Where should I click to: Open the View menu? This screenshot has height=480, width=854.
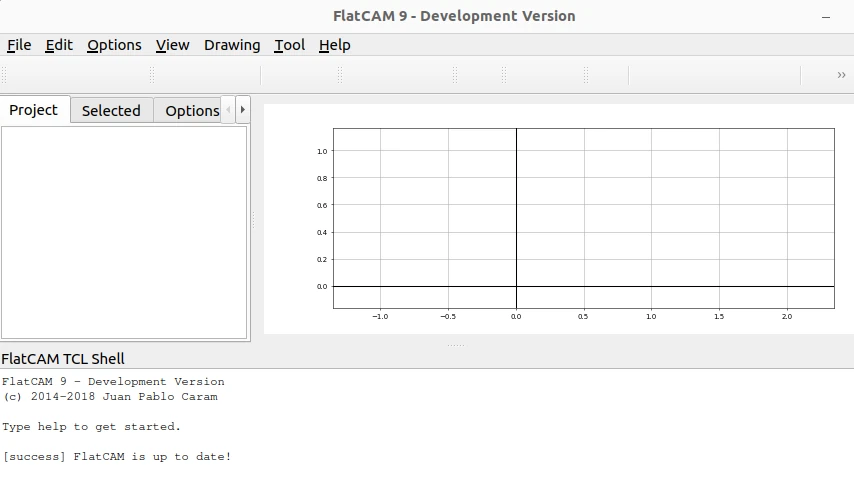tap(173, 45)
